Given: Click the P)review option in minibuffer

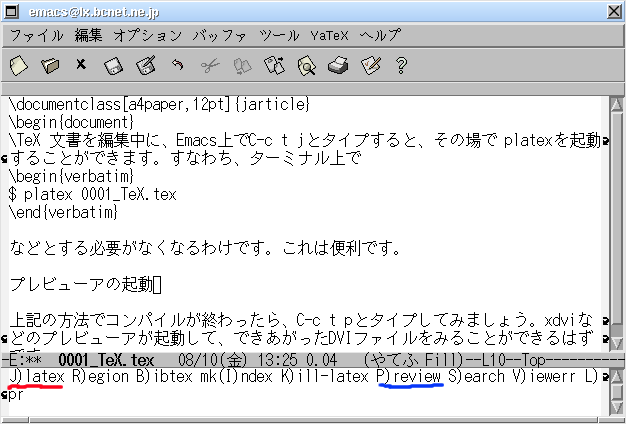Looking at the screenshot, I should 409,376.
